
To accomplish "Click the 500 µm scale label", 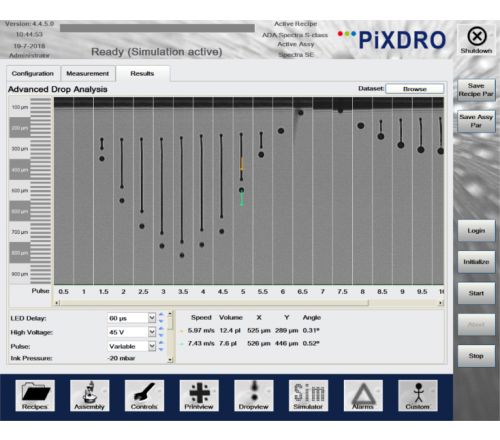I will point(20,191).
